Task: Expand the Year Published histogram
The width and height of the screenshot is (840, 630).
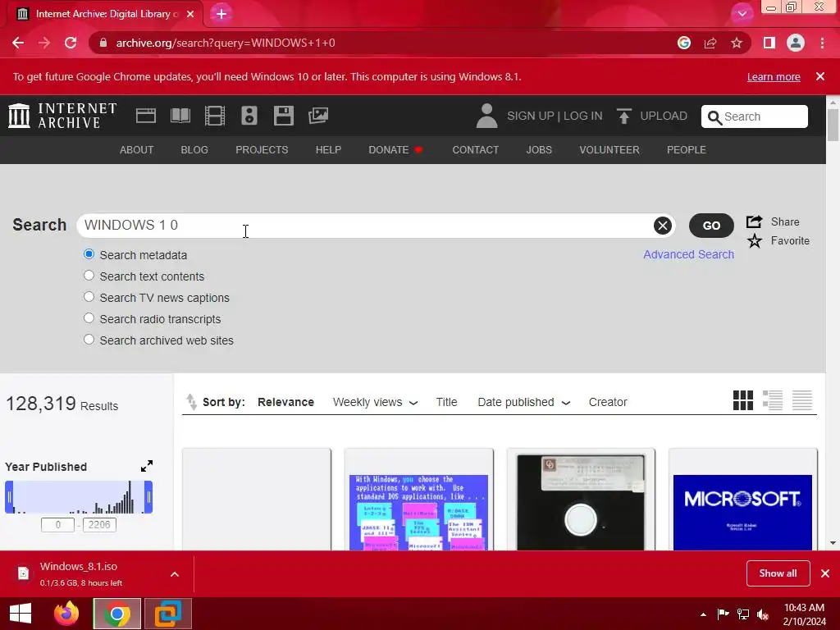Action: [147, 466]
